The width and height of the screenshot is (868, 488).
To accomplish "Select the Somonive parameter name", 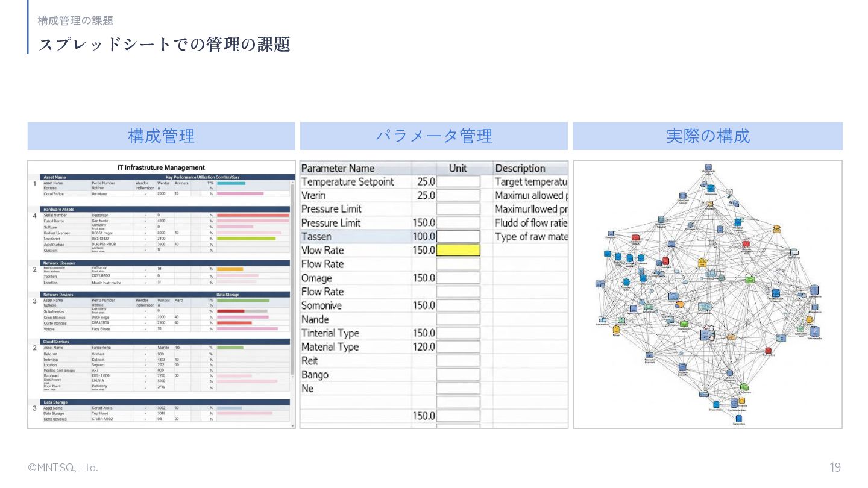I will pos(321,305).
